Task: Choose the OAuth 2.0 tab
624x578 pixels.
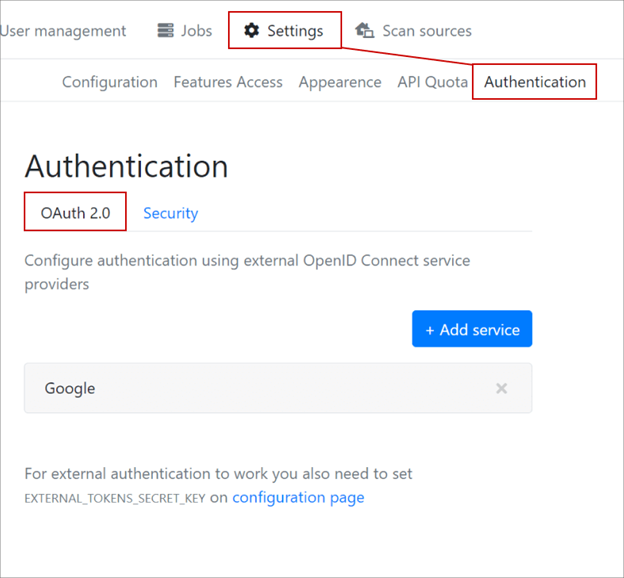Action: tap(76, 213)
